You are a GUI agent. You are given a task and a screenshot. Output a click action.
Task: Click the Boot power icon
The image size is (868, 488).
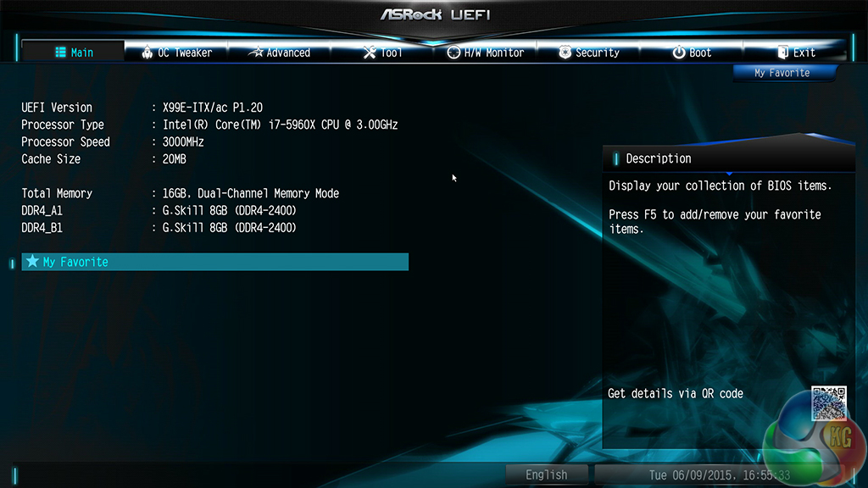679,52
